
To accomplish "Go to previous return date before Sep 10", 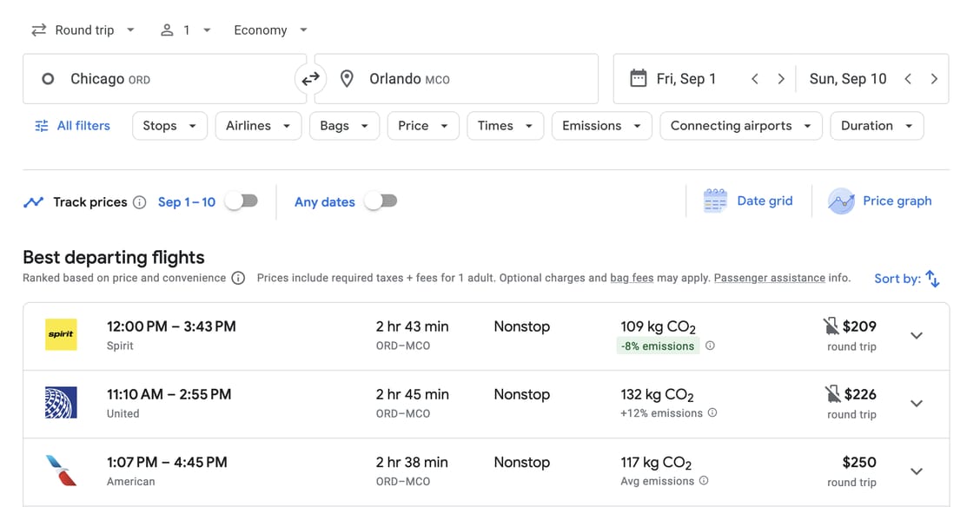I will click(908, 79).
